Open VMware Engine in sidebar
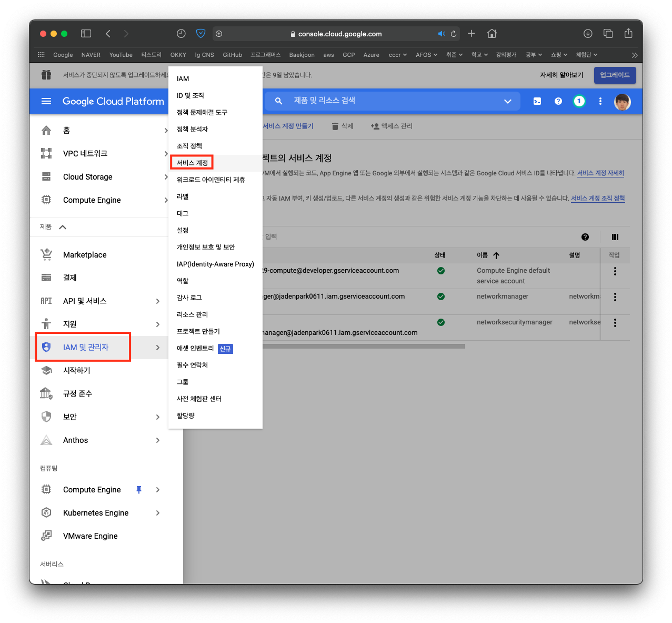Viewport: 672px width, 623px height. [91, 536]
